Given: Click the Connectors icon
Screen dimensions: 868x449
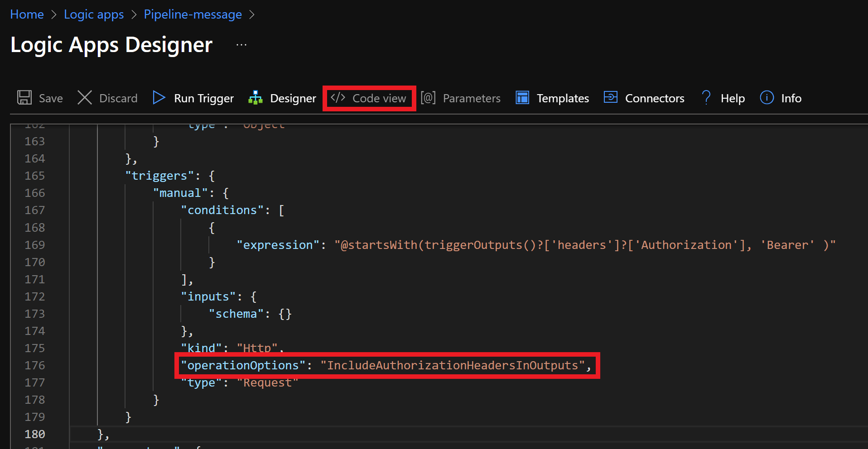Looking at the screenshot, I should coord(611,98).
